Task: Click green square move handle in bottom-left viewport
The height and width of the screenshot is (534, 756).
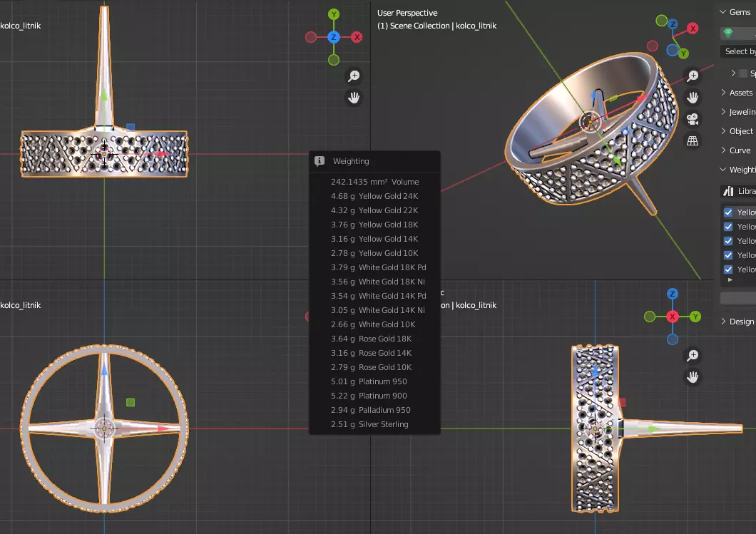Action: point(131,402)
